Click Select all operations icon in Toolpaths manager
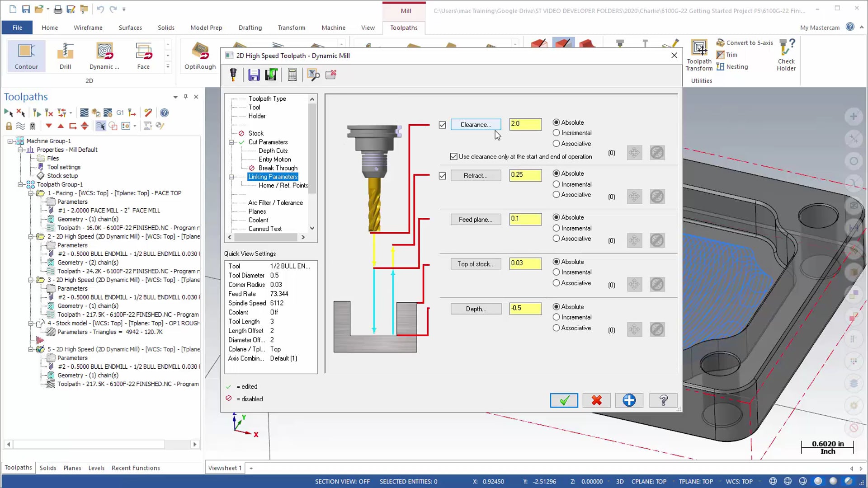 coord(9,113)
